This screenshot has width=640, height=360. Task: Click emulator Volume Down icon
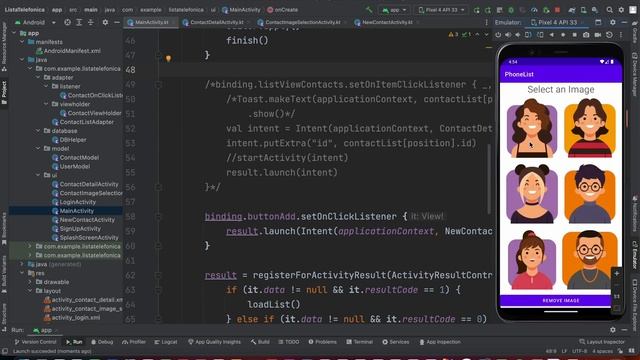[518, 35]
